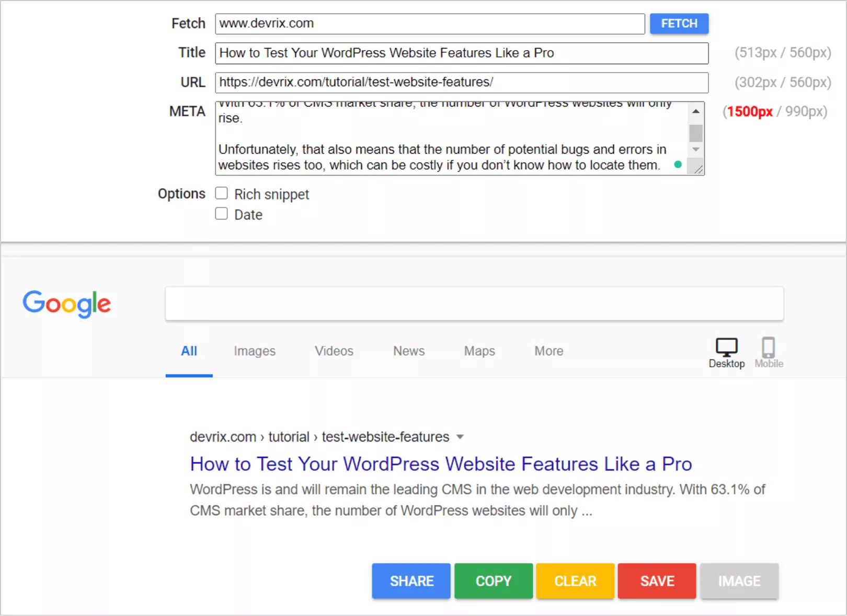The height and width of the screenshot is (616, 847).
Task: Click the green status dot in META box
Action: click(678, 165)
